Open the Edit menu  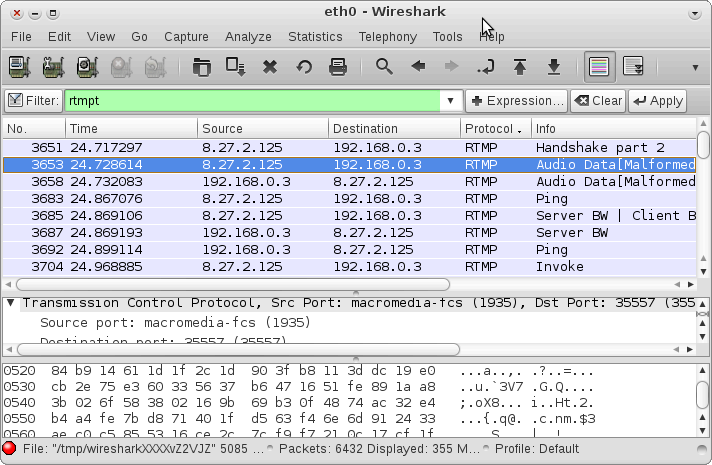pyautogui.click(x=59, y=36)
